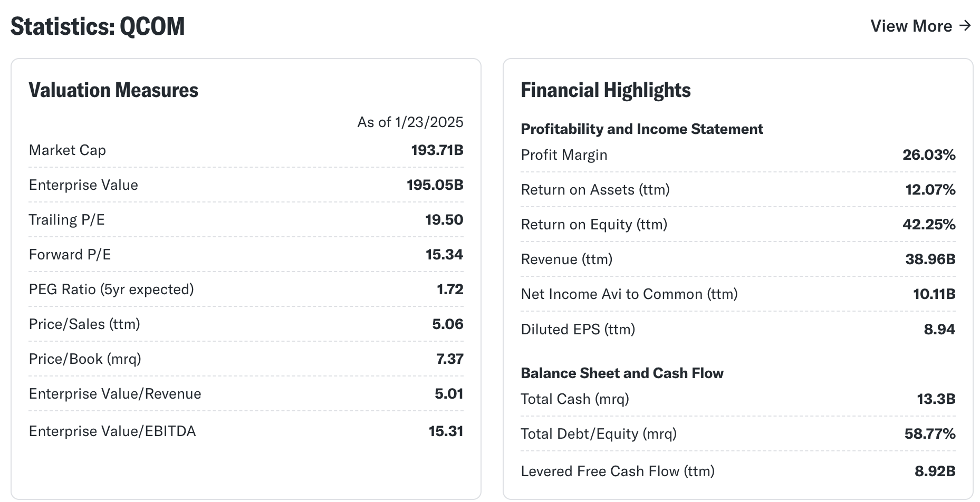This screenshot has height=502, width=980.
Task: Select the 10.11B net income value
Action: pyautogui.click(x=934, y=294)
